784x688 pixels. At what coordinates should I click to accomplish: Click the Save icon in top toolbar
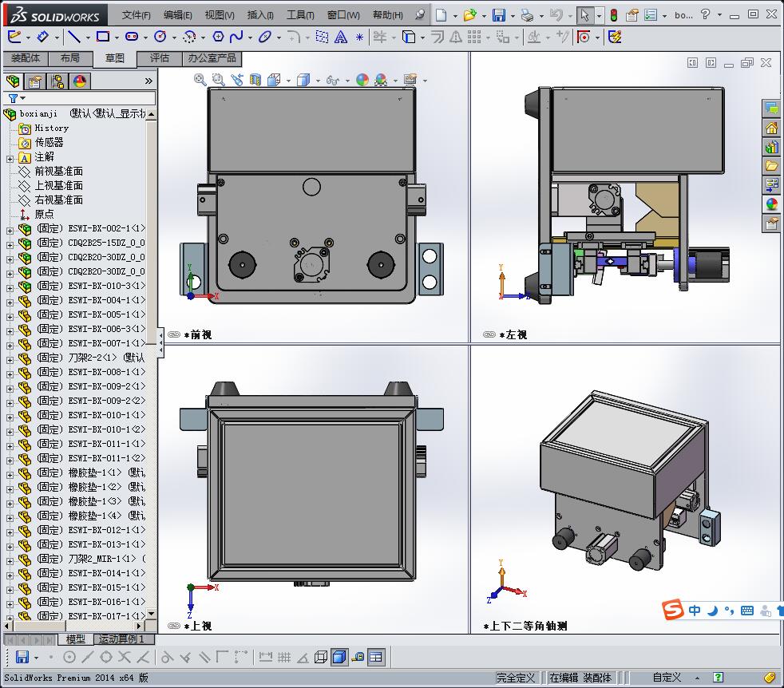[x=498, y=15]
